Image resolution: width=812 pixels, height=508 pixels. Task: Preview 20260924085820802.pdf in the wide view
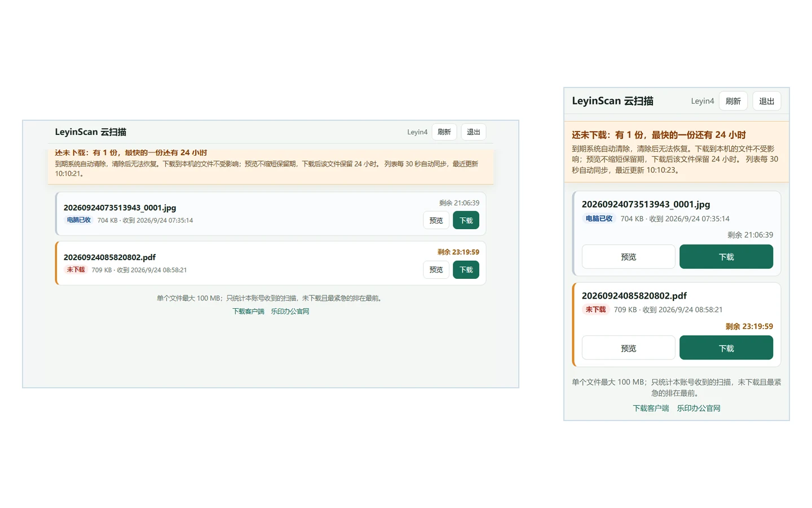[x=436, y=270]
